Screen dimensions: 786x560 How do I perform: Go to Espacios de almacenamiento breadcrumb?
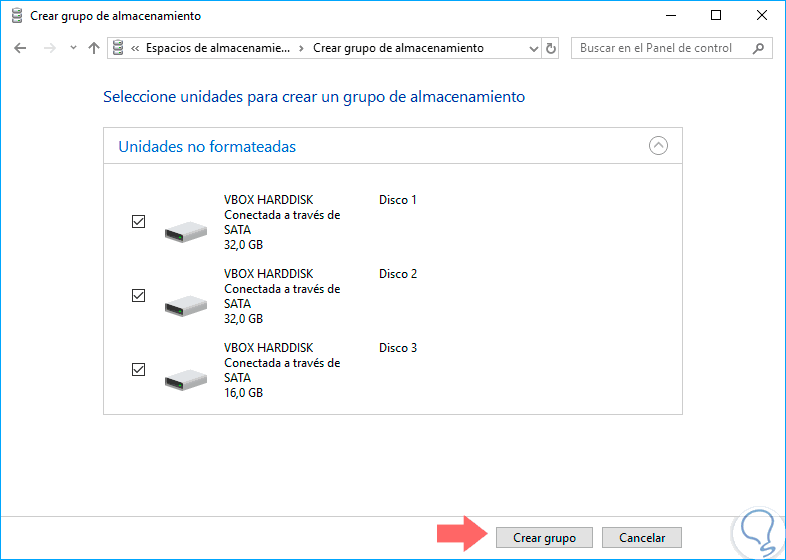pyautogui.click(x=218, y=48)
